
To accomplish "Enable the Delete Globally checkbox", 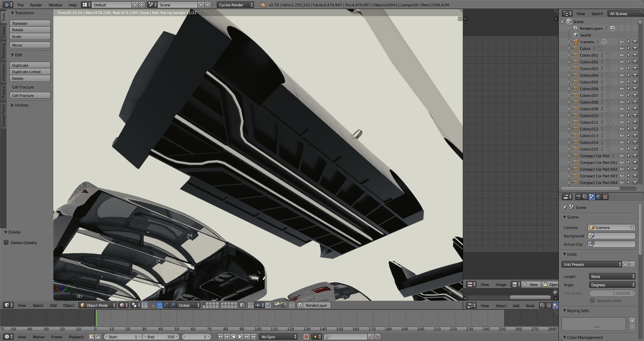I will click(6, 242).
